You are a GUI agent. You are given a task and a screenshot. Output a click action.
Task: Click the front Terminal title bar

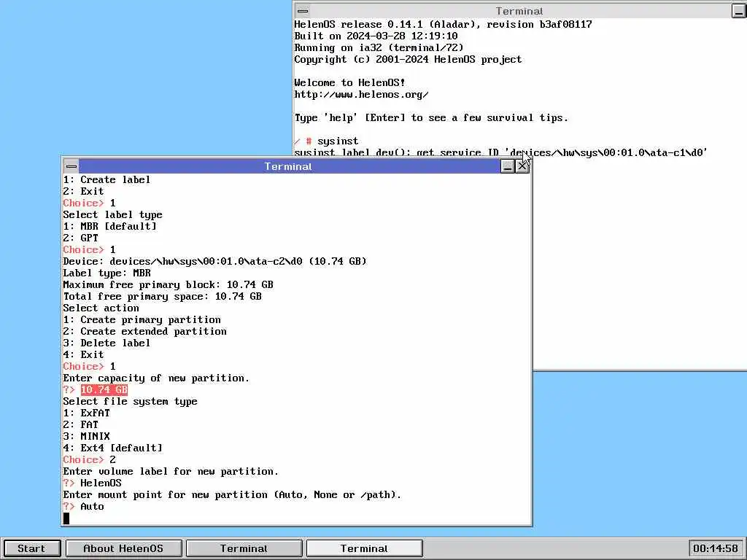pyautogui.click(x=288, y=166)
